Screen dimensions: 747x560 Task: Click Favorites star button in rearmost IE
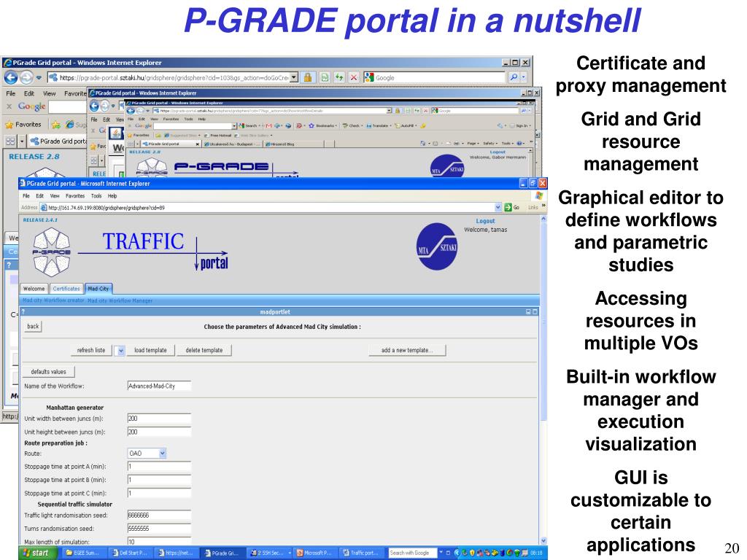tap(24, 125)
